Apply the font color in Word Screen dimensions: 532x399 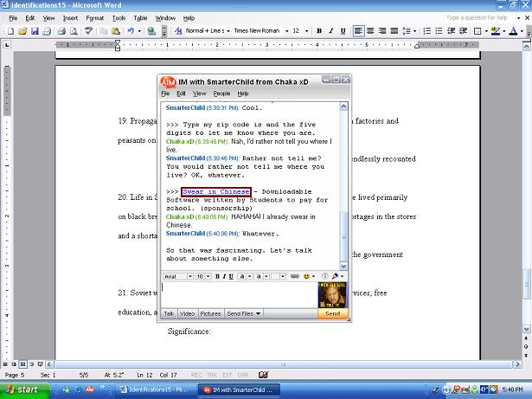point(513,31)
